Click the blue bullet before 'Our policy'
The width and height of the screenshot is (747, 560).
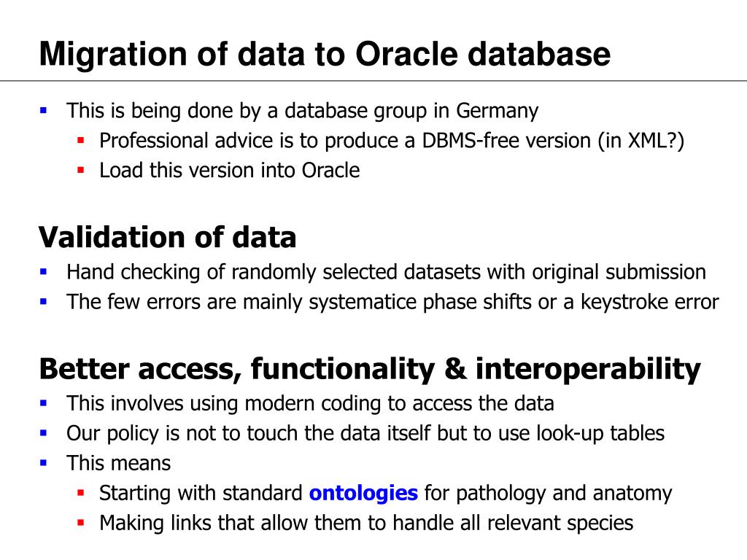coord(44,433)
